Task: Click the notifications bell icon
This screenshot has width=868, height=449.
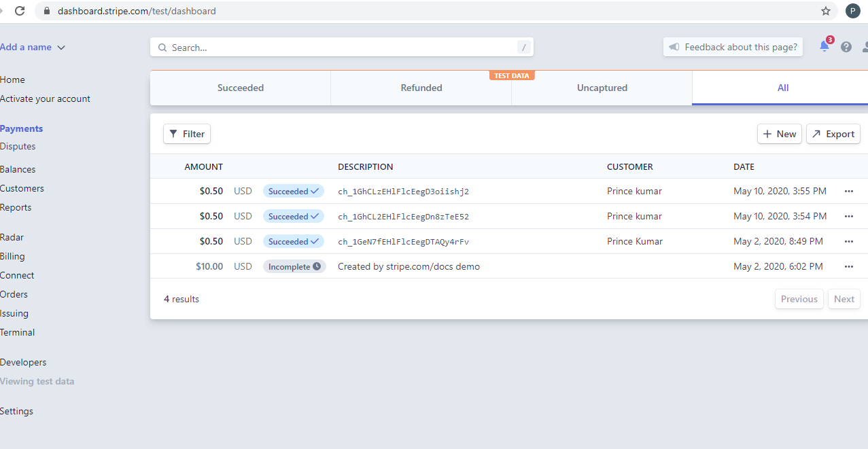Action: pyautogui.click(x=824, y=47)
